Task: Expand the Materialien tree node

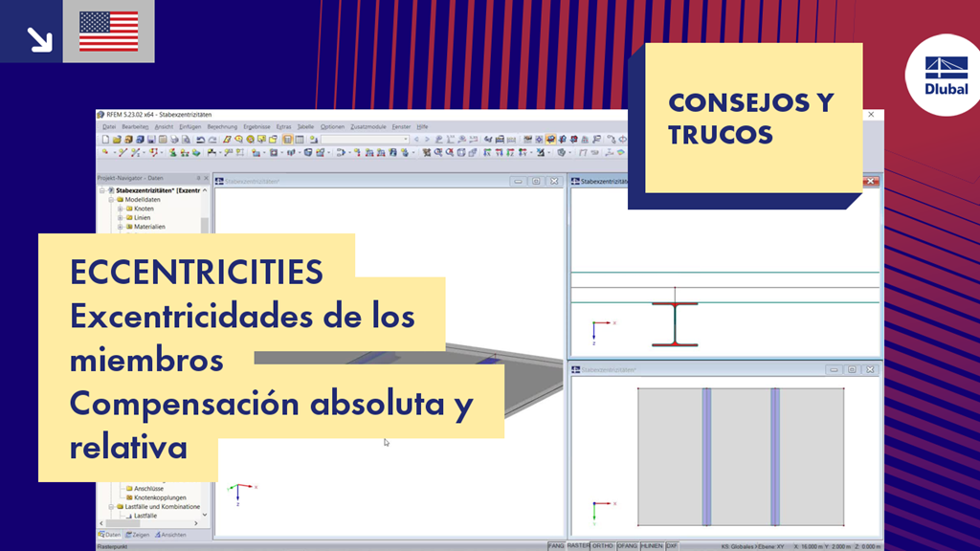Action: click(120, 227)
